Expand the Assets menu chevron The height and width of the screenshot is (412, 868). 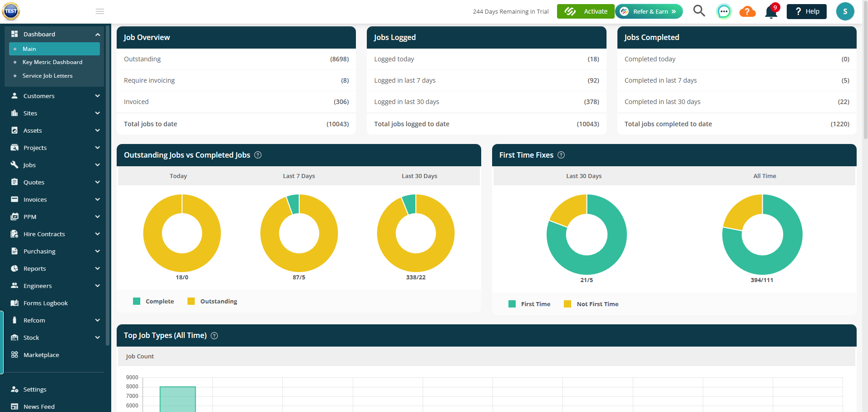pos(98,130)
